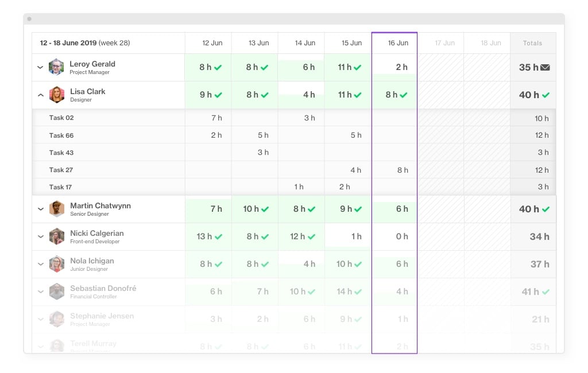Click Nicki Calgerian's 0 h cell on 16 Jun
Viewport: 588px width, 373px height.
[402, 236]
